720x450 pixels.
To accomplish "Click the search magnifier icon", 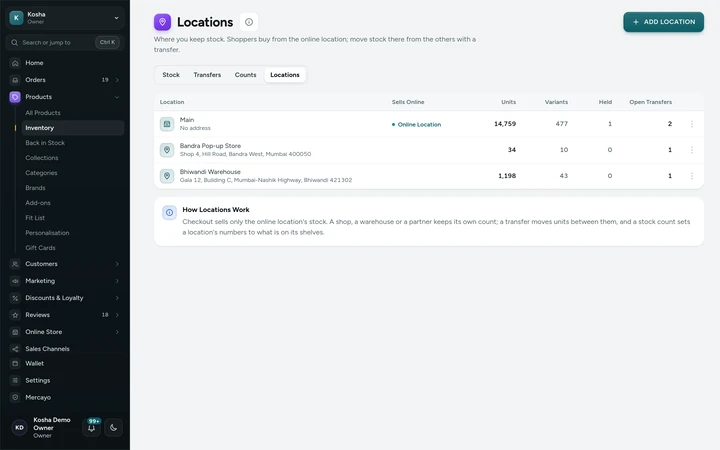I will (x=15, y=43).
